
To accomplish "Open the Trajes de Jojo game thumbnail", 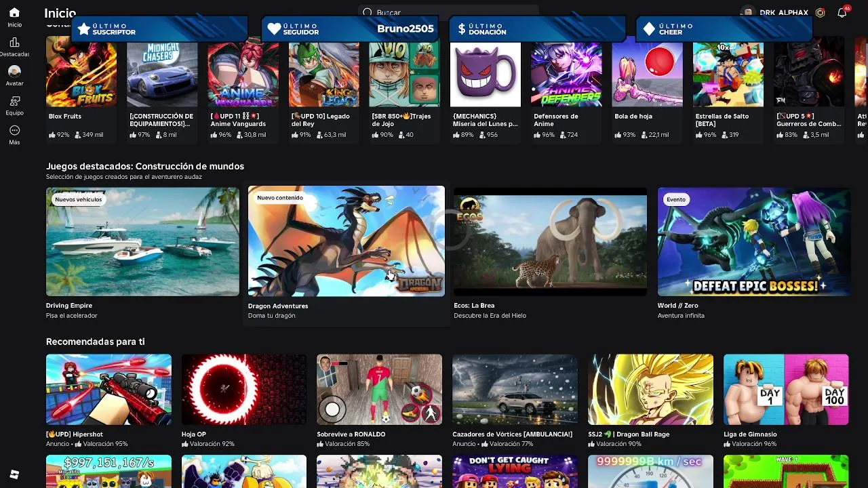I will click(405, 75).
